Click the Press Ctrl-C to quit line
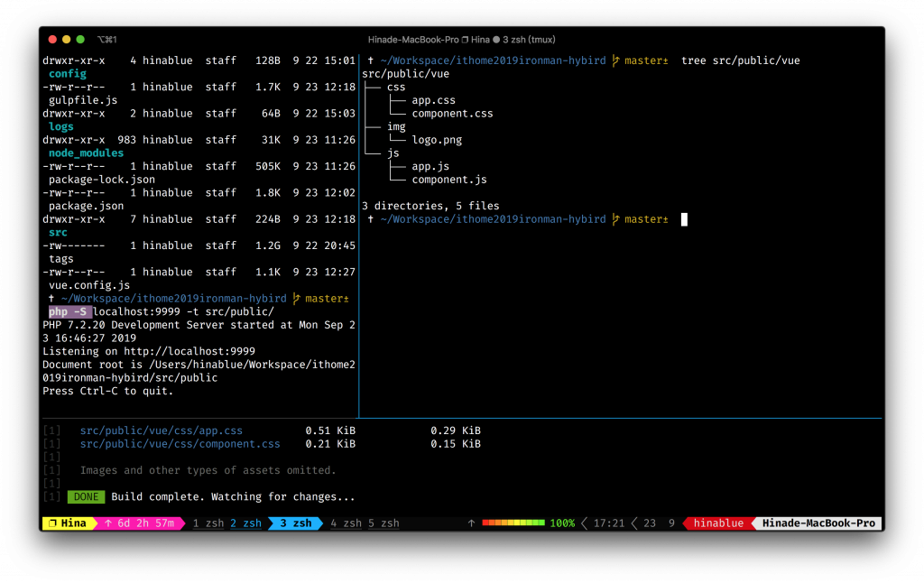Image resolution: width=924 pixels, height=583 pixels. [x=108, y=392]
